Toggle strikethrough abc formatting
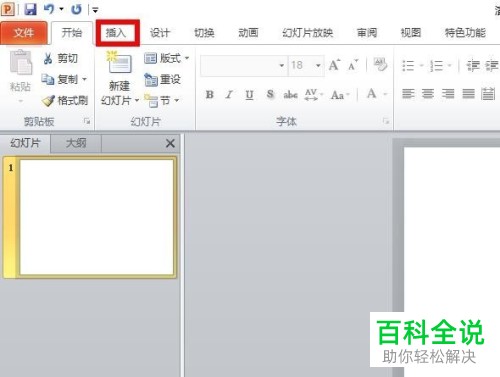The height and width of the screenshot is (377, 500). tap(290, 95)
